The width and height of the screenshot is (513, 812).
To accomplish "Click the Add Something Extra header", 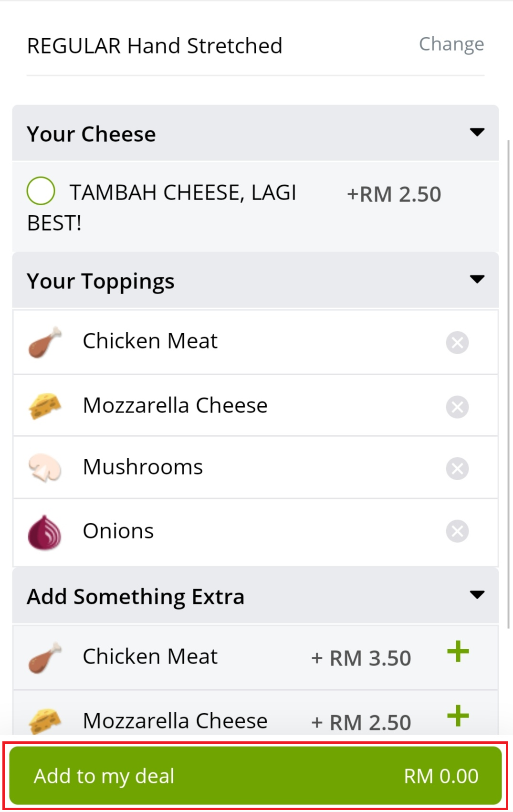I will pyautogui.click(x=136, y=597).
